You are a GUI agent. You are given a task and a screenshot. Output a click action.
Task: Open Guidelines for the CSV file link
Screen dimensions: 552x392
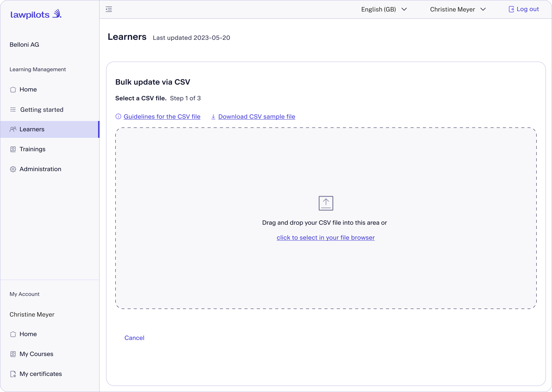click(x=162, y=117)
